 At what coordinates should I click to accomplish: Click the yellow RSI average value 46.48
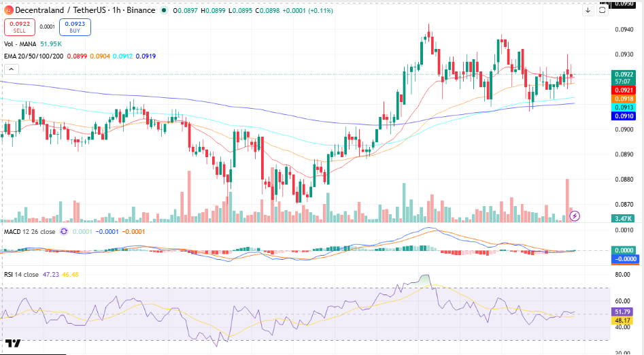tap(70, 275)
